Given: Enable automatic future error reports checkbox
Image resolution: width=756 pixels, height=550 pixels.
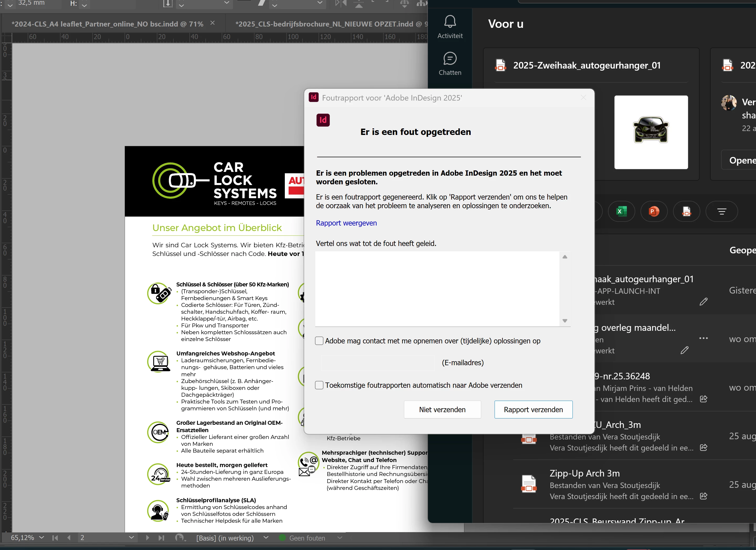Looking at the screenshot, I should 319,385.
